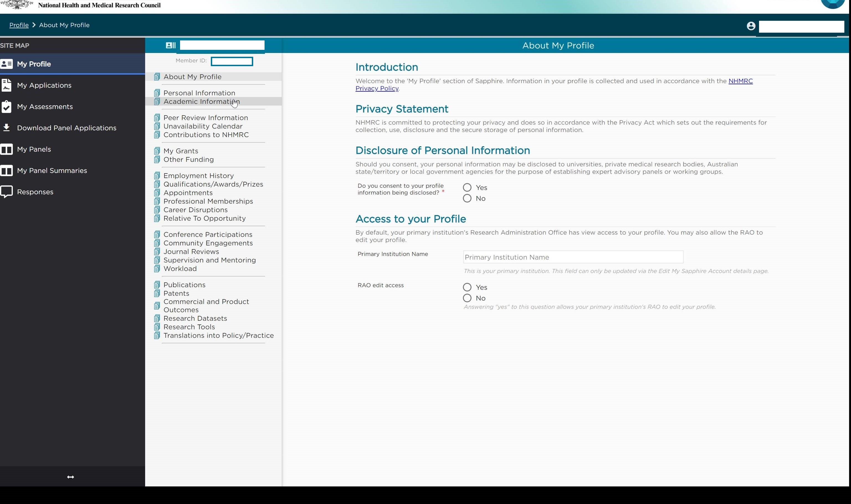Open Community Engagements section

tap(208, 243)
